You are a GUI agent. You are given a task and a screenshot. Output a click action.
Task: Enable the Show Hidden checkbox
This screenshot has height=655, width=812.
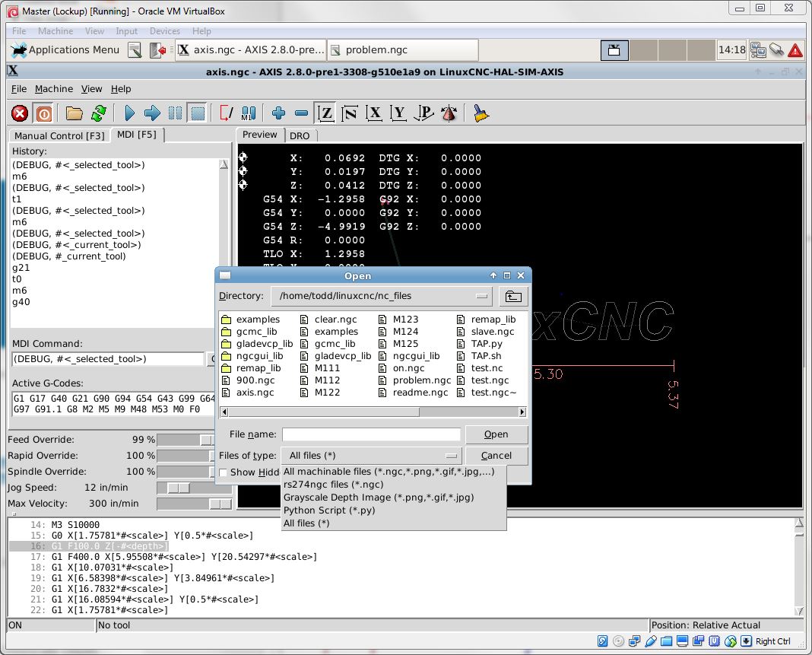coord(224,472)
